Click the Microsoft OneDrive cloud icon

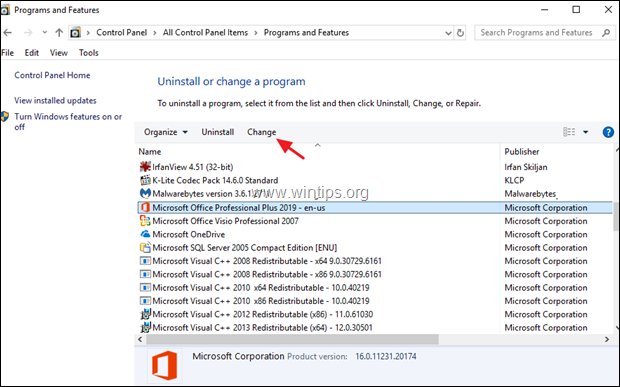(145, 234)
